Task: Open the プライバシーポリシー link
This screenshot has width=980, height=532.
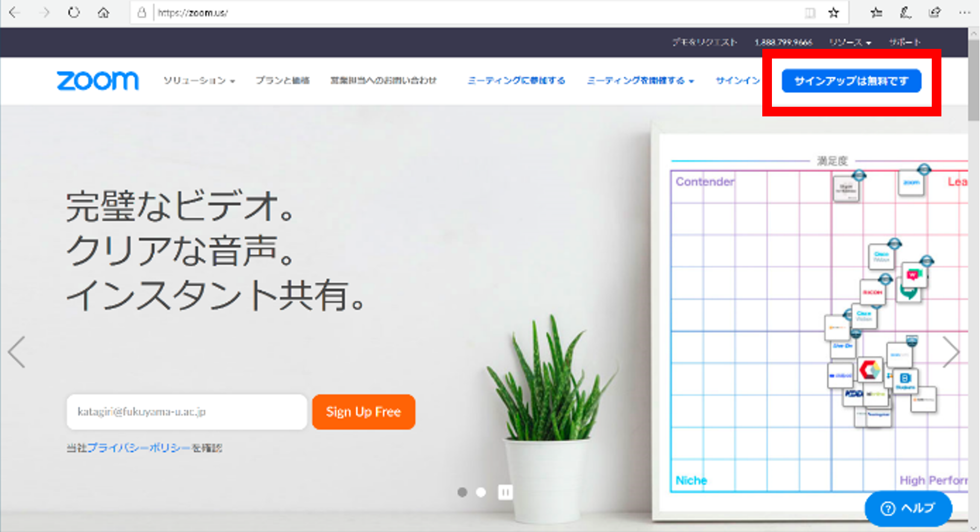Action: [x=138, y=448]
